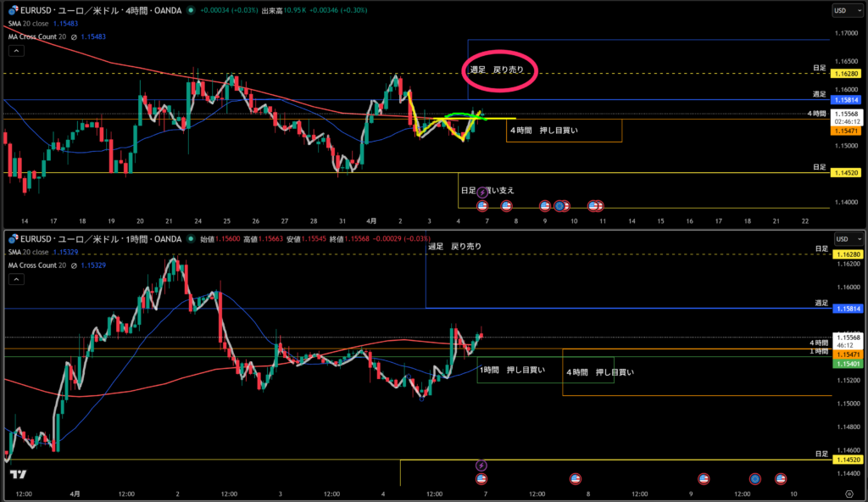Image resolution: width=868 pixels, height=502 pixels.
Task: Toggle MA Cross Count visibility on lower chart
Action: coord(75,265)
